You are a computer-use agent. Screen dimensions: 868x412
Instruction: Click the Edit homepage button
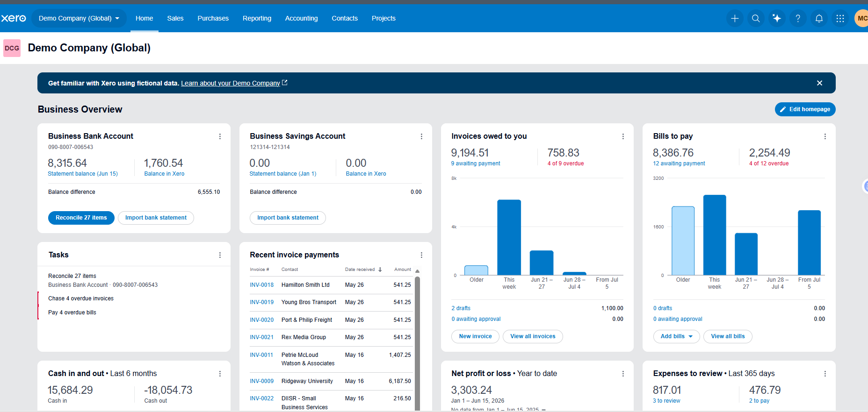pyautogui.click(x=805, y=109)
